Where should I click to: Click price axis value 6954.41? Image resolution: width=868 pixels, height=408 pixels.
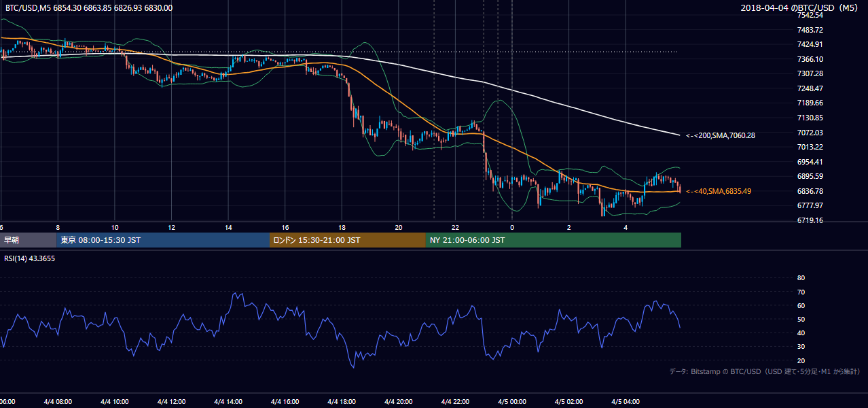pyautogui.click(x=810, y=162)
